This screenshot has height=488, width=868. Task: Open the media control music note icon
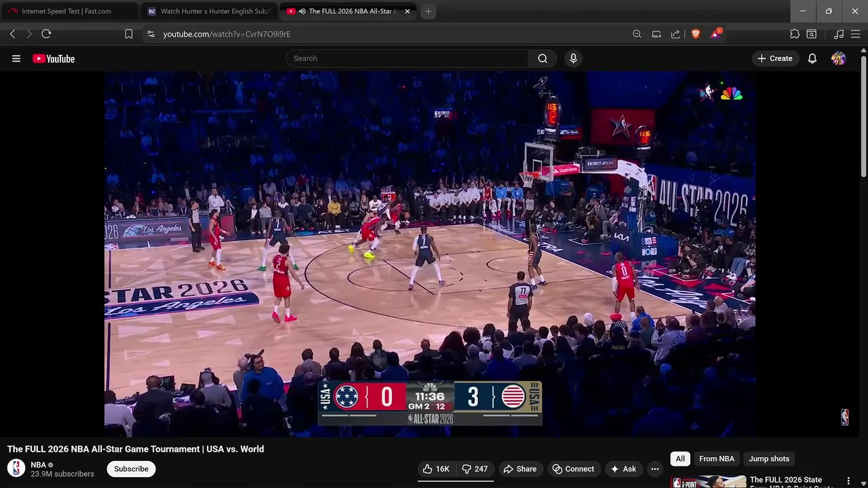839,34
